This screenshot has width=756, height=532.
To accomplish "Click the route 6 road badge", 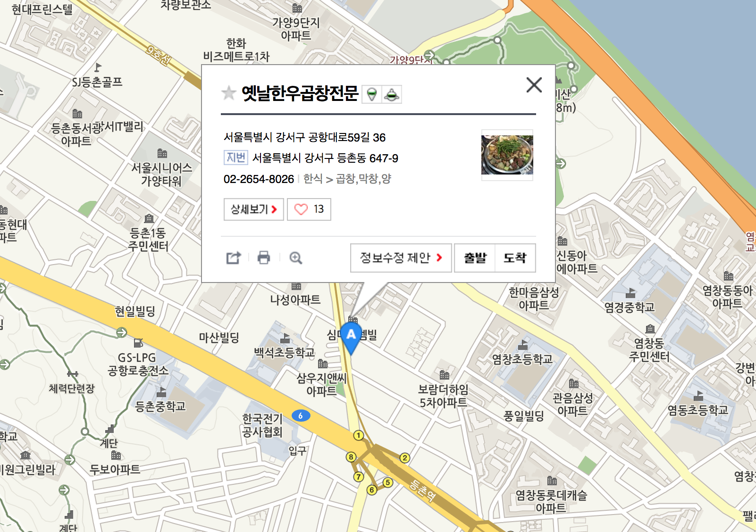I will point(301,416).
